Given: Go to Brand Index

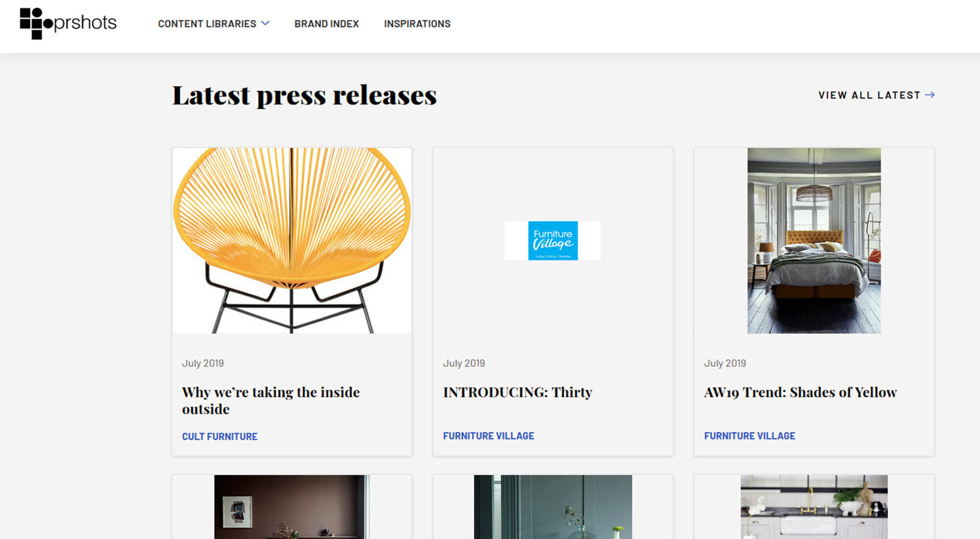Looking at the screenshot, I should pyautogui.click(x=326, y=24).
